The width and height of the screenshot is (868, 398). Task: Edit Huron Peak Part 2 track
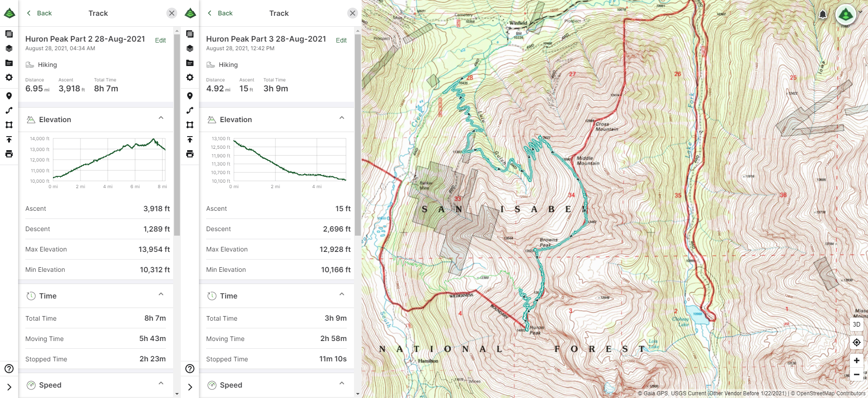(x=160, y=40)
